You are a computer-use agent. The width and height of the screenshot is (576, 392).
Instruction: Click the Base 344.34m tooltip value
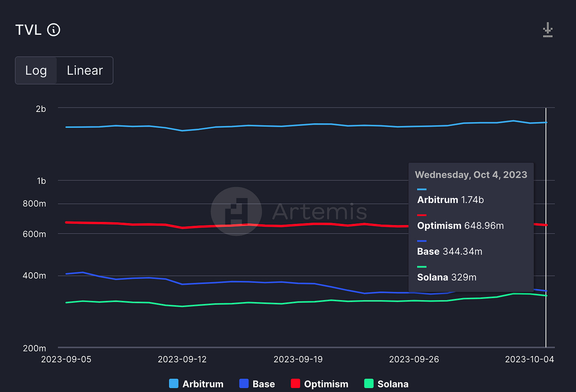450,251
